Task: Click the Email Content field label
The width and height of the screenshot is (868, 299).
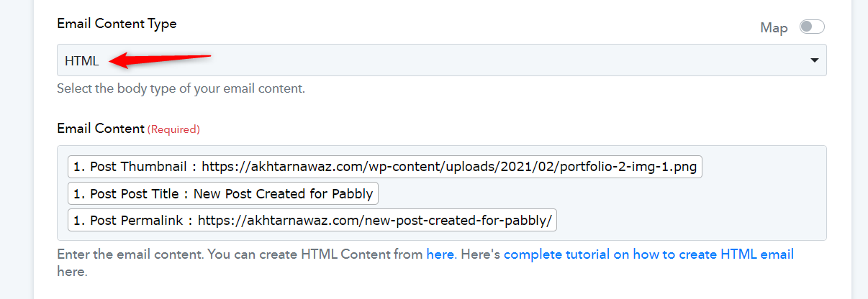Action: 101,129
